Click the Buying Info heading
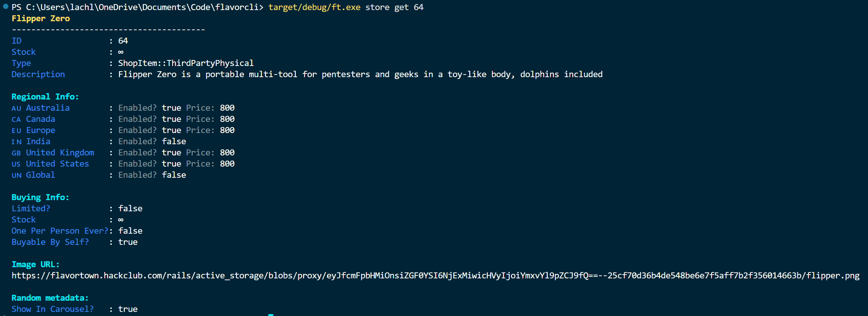 40,197
